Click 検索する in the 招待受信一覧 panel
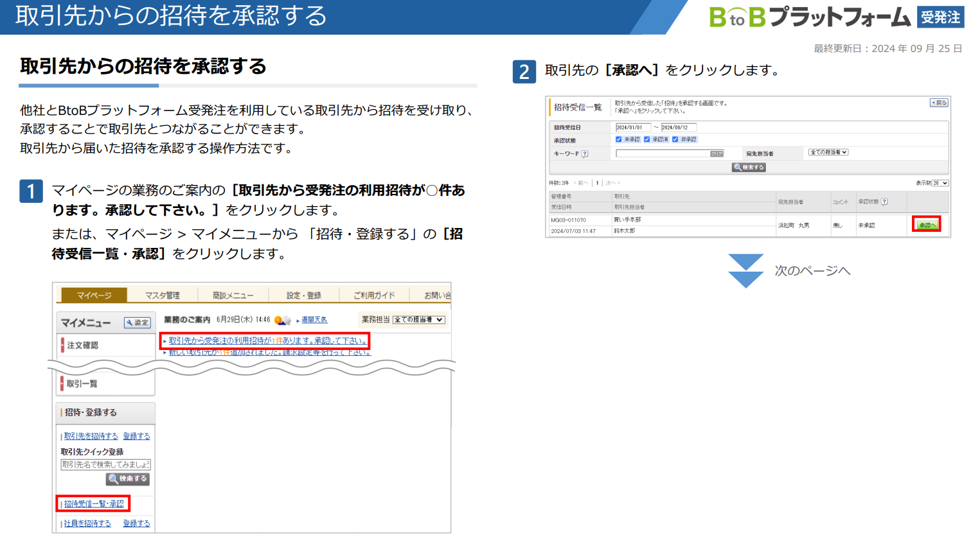The width and height of the screenshot is (980, 542). tap(749, 167)
